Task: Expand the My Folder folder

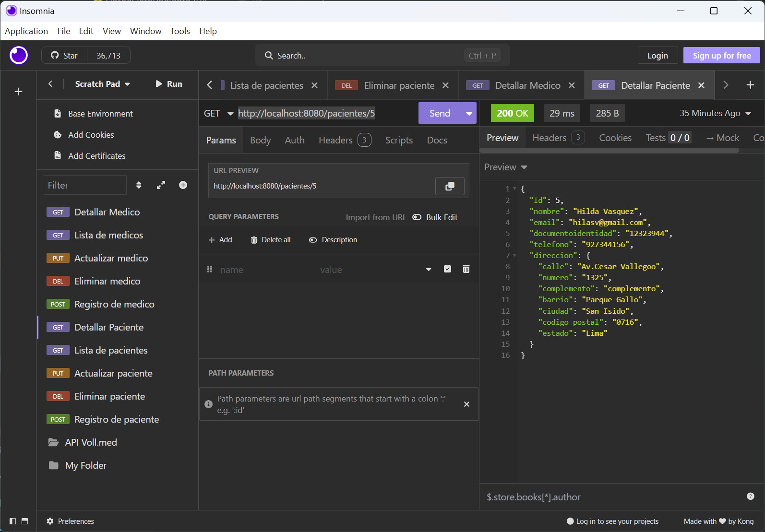Action: point(118,465)
